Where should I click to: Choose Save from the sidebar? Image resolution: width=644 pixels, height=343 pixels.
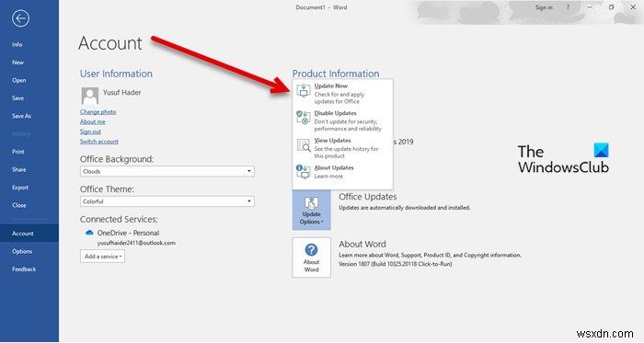[x=17, y=98]
